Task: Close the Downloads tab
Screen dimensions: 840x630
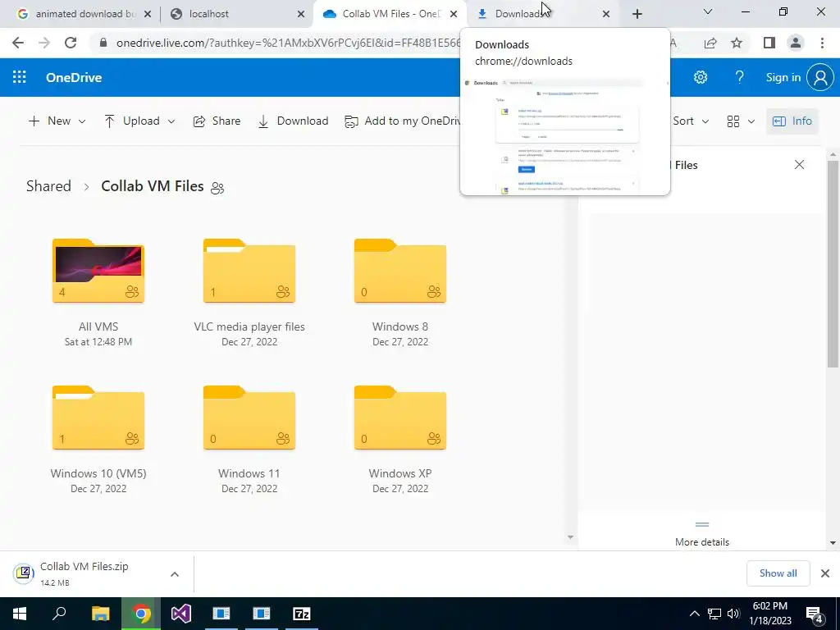Action: coord(606,14)
